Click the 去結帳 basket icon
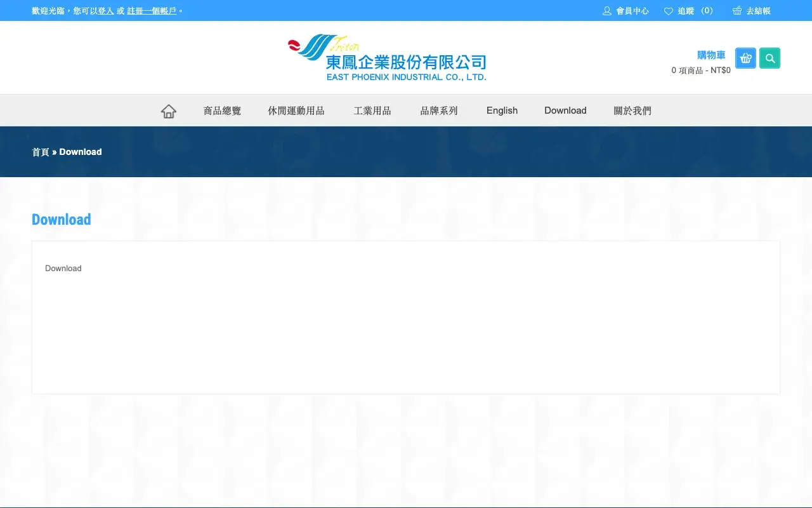Image resolution: width=812 pixels, height=508 pixels. point(737,11)
